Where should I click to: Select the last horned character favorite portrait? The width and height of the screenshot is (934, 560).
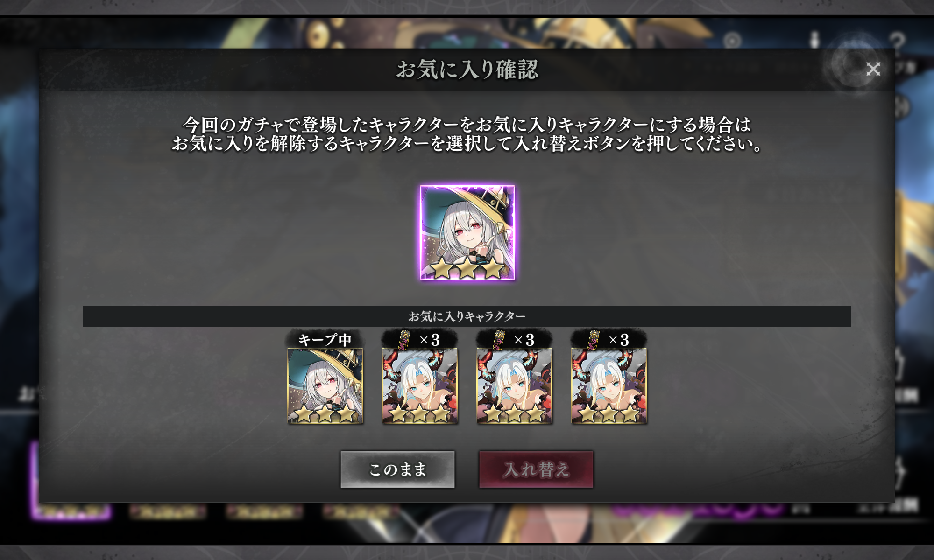coord(609,385)
